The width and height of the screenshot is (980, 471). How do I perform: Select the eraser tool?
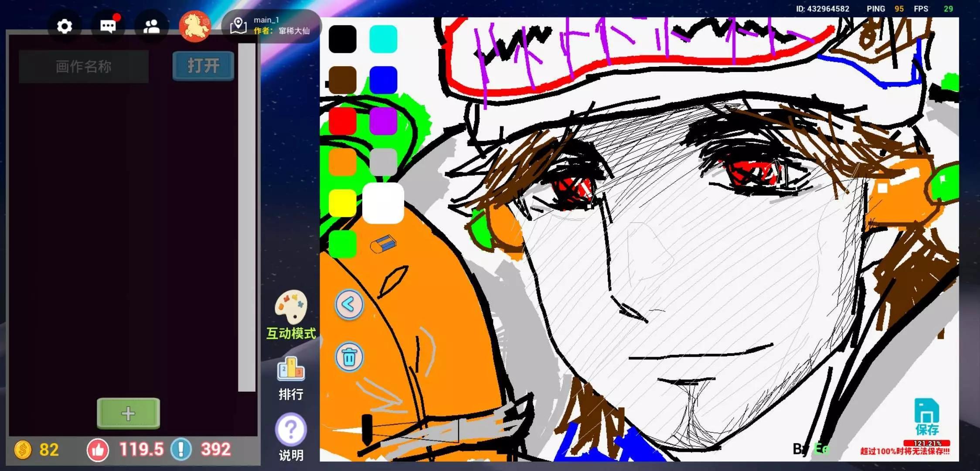click(x=383, y=244)
